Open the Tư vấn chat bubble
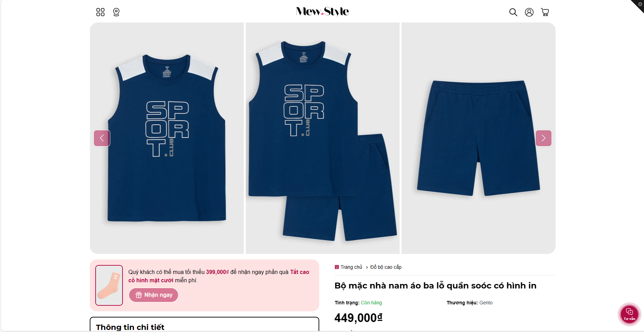 [629, 314]
